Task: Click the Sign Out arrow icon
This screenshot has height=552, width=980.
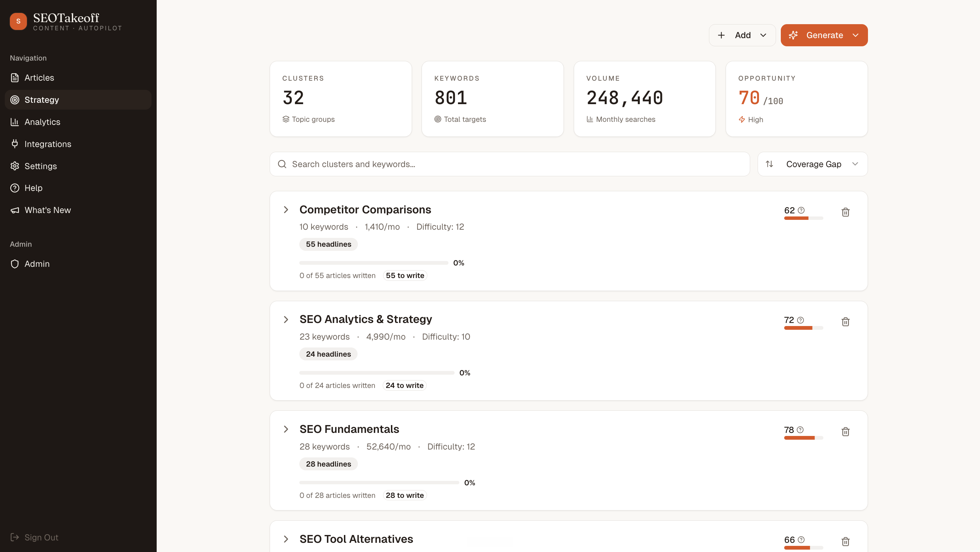Action: pos(14,537)
